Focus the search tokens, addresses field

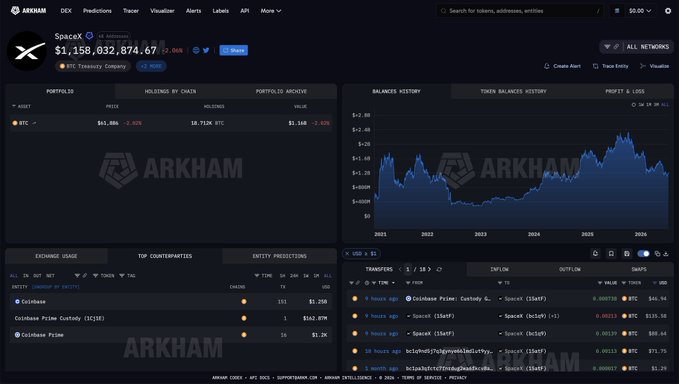[520, 11]
